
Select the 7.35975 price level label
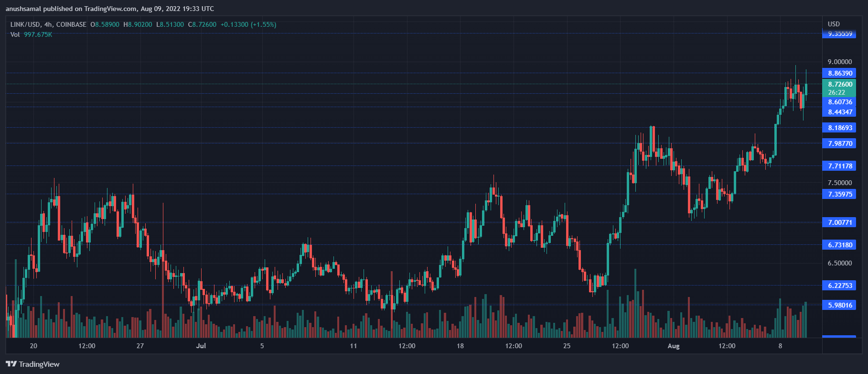[x=839, y=194]
